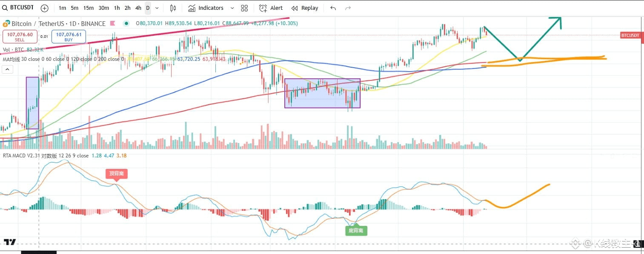Screen dimensions: 644x254
Task: Open the indicator templates grid icon
Action: [x=244, y=8]
